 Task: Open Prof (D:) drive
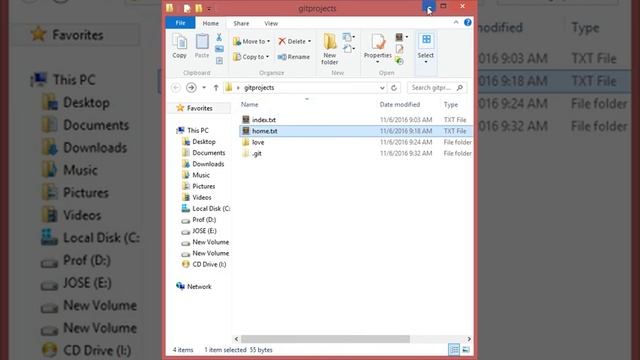[204, 220]
